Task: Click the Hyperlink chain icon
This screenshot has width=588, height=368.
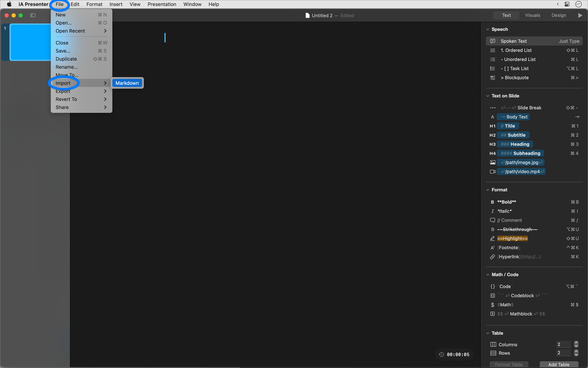Action: pyautogui.click(x=492, y=257)
